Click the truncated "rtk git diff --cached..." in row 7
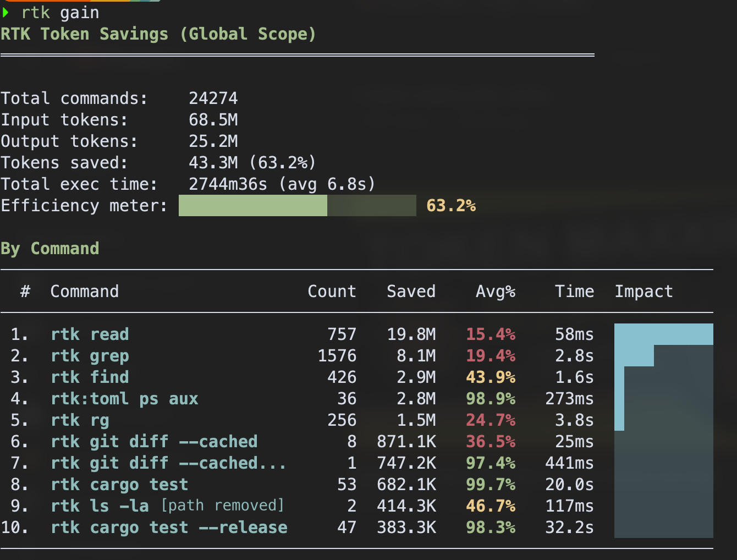The image size is (737, 560). click(x=169, y=463)
